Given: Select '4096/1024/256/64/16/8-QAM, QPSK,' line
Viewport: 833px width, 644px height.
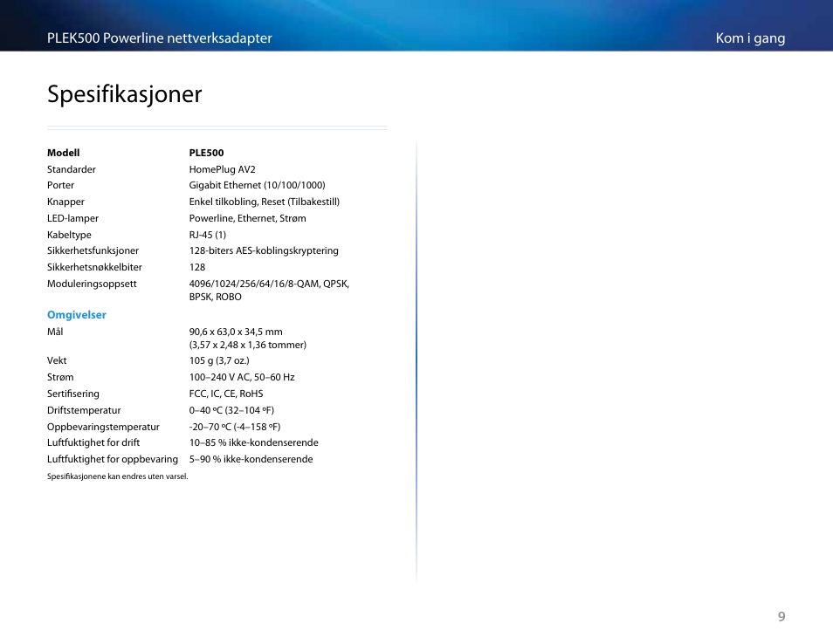Looking at the screenshot, I should pyautogui.click(x=269, y=284).
